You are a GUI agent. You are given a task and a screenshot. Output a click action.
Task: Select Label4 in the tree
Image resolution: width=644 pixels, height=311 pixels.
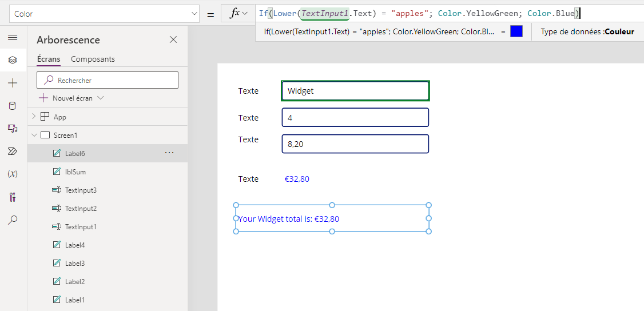click(x=108, y=245)
